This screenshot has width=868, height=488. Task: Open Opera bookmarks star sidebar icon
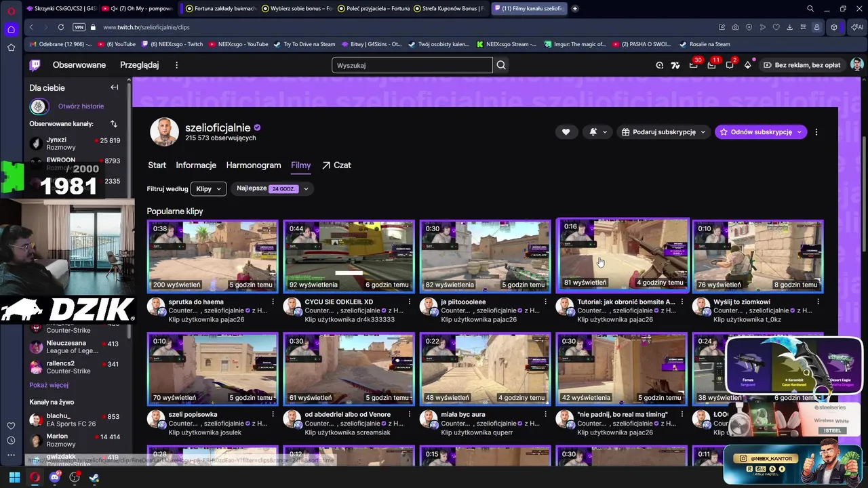pos(11,47)
